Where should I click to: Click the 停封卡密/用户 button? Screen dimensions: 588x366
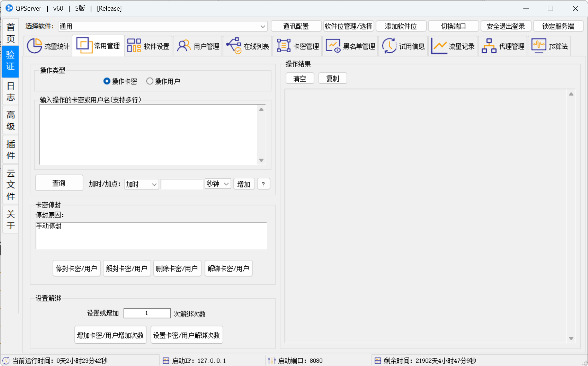click(x=76, y=268)
